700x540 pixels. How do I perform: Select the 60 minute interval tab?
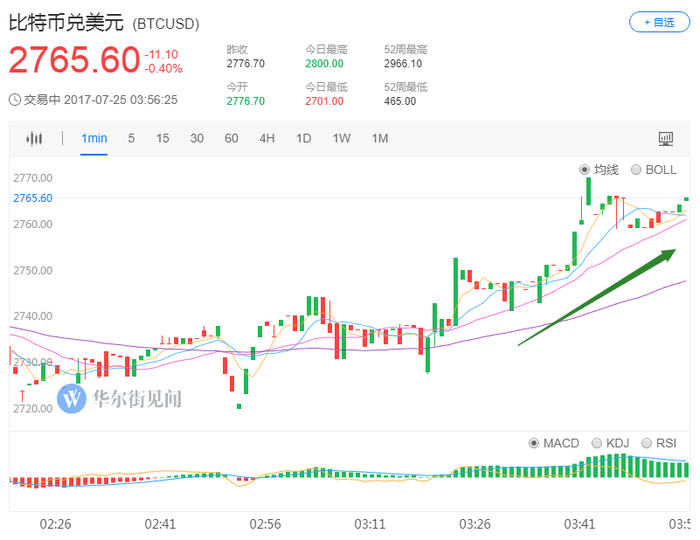point(231,139)
